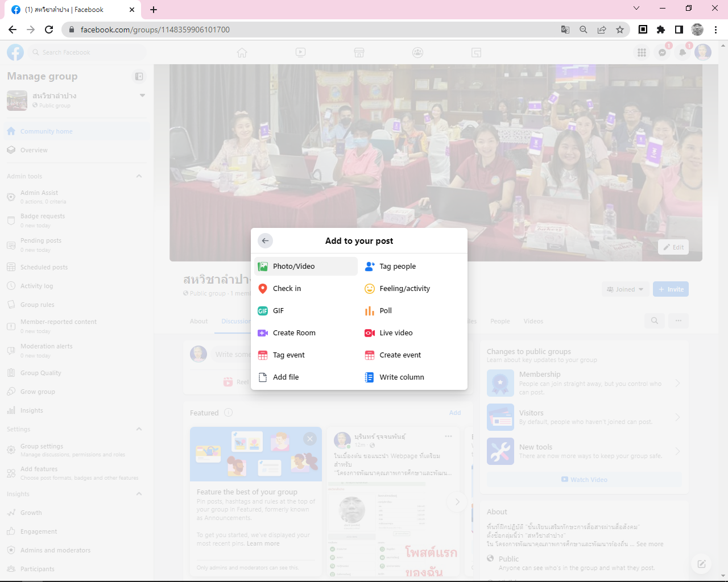Open the apps grid menu
Image resolution: width=728 pixels, height=582 pixels.
[642, 52]
